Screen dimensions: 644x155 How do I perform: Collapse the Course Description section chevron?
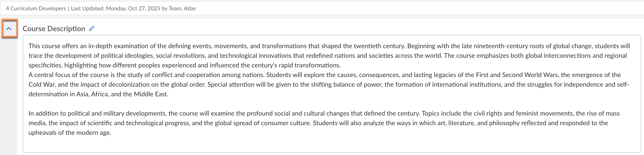click(9, 28)
